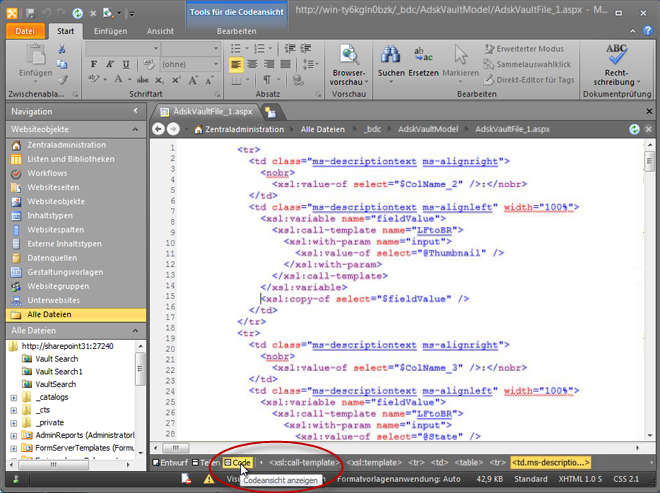Click the Copy icon in clipboard group
The width and height of the screenshot is (660, 493).
point(62,64)
